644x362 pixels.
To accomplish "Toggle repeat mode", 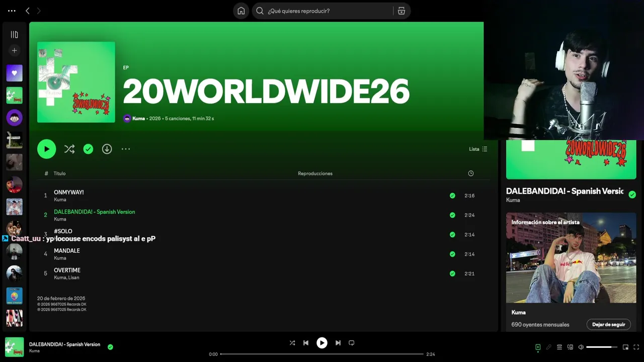I will click(x=352, y=343).
